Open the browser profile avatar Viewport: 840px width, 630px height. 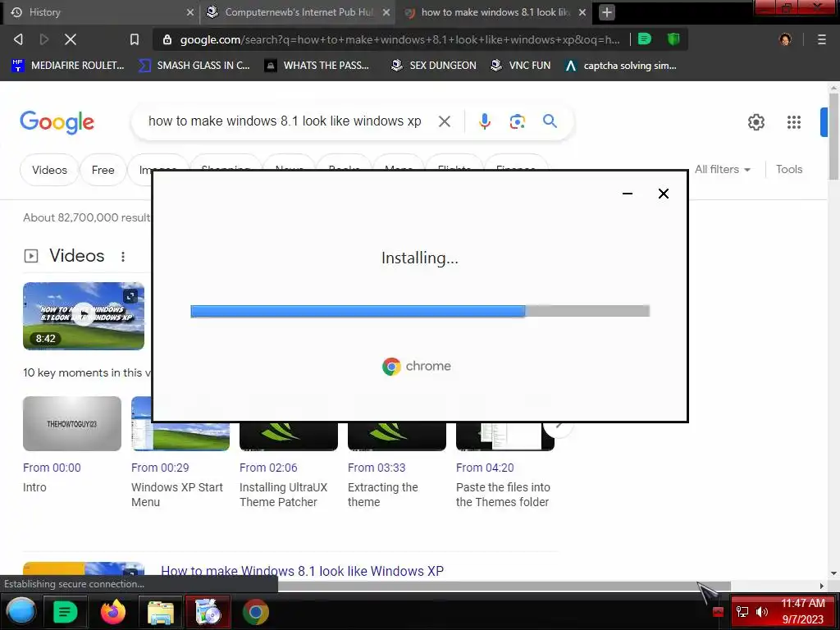click(x=785, y=39)
